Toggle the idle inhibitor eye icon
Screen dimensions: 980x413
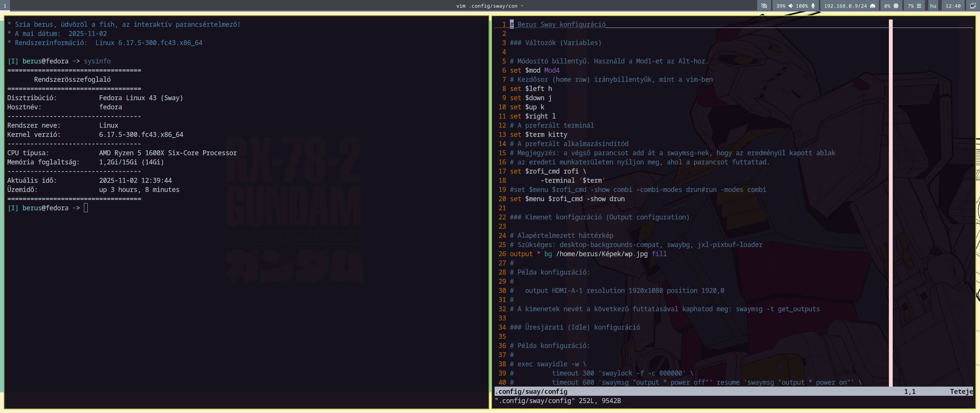point(764,6)
